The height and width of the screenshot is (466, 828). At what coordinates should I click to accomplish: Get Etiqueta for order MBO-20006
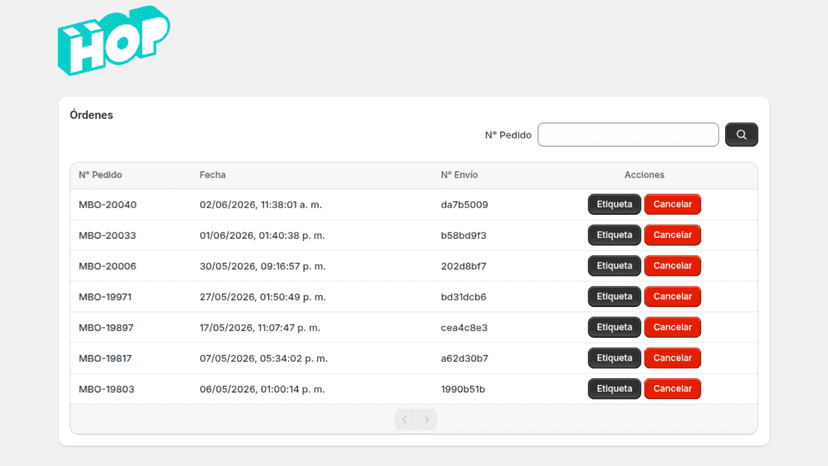click(614, 266)
